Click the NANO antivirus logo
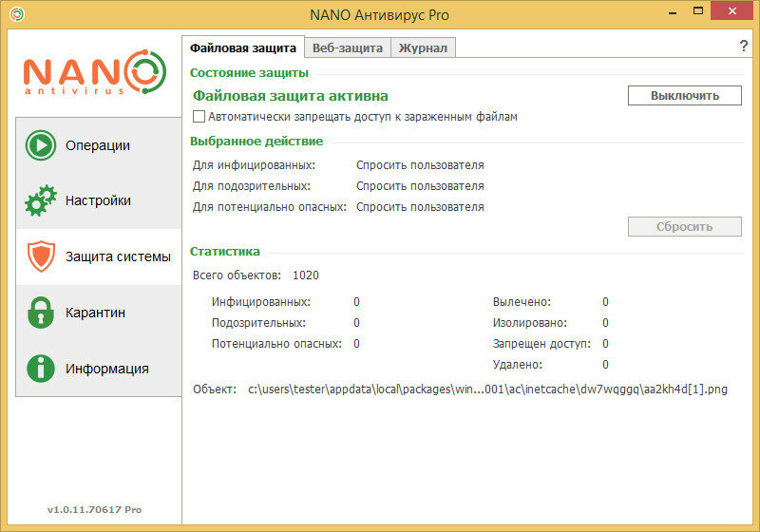The image size is (760, 532). tap(95, 71)
